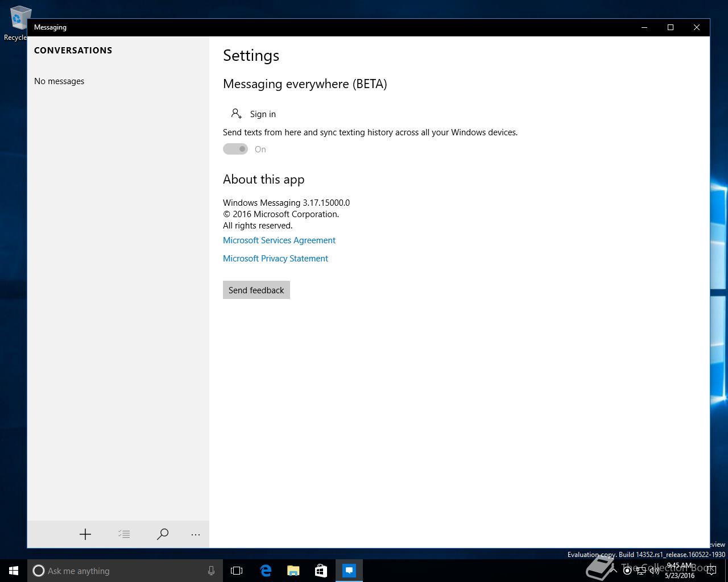Toggle the Messaging everywhere On switch
Viewport: 728px width, 582px height.
235,149
